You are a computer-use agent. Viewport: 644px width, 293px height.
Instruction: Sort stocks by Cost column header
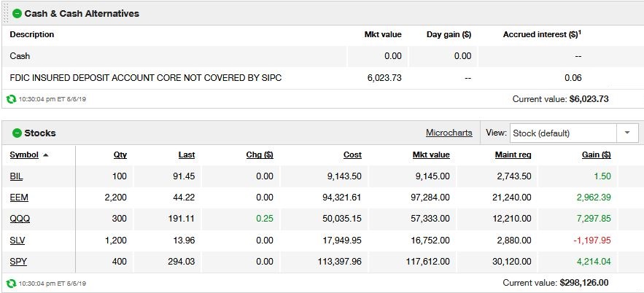pos(352,155)
